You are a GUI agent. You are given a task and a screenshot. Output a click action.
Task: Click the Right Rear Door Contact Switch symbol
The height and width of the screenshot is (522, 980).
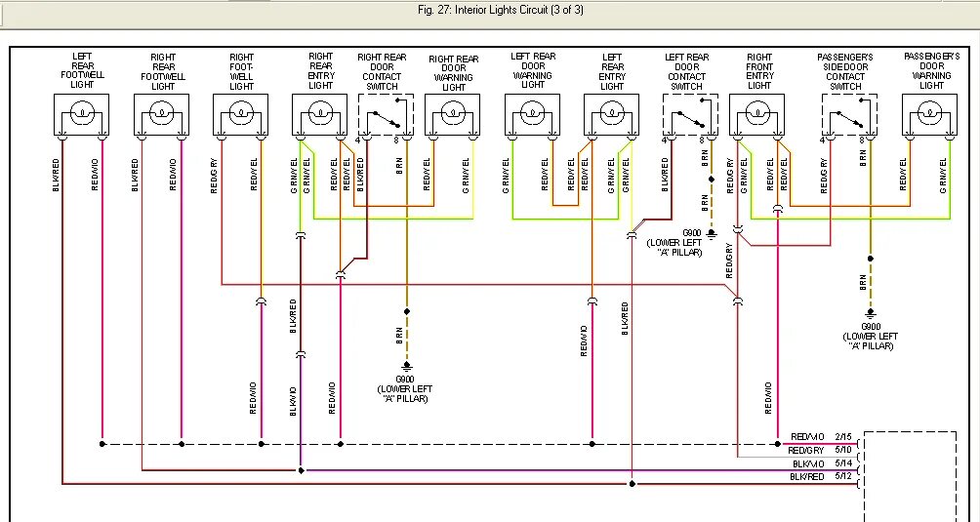point(387,114)
